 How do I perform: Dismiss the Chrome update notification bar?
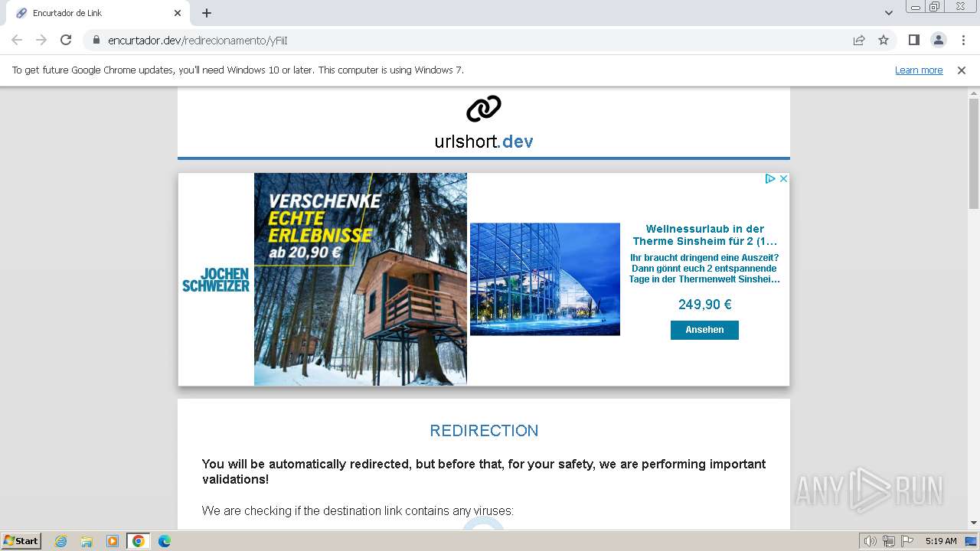tap(962, 70)
